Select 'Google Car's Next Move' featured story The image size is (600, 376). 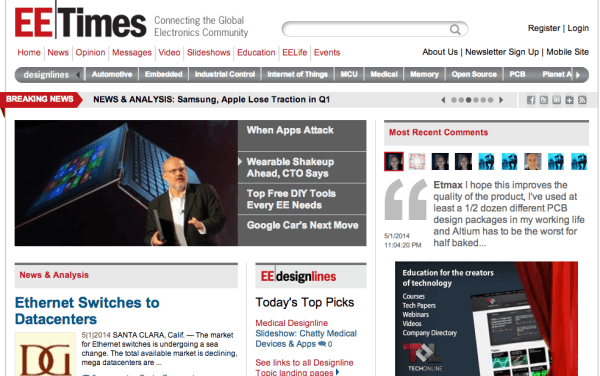tap(302, 230)
